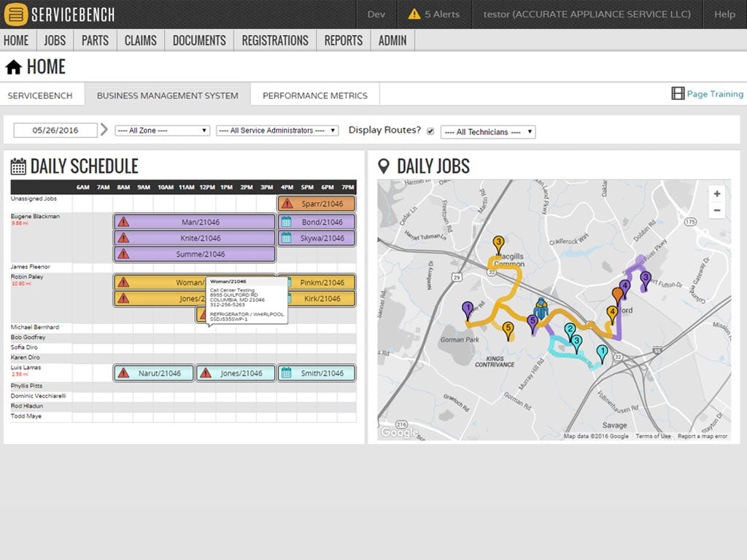The image size is (747, 560).
Task: Click the date field showing 05/26/2016
Action: 55,130
